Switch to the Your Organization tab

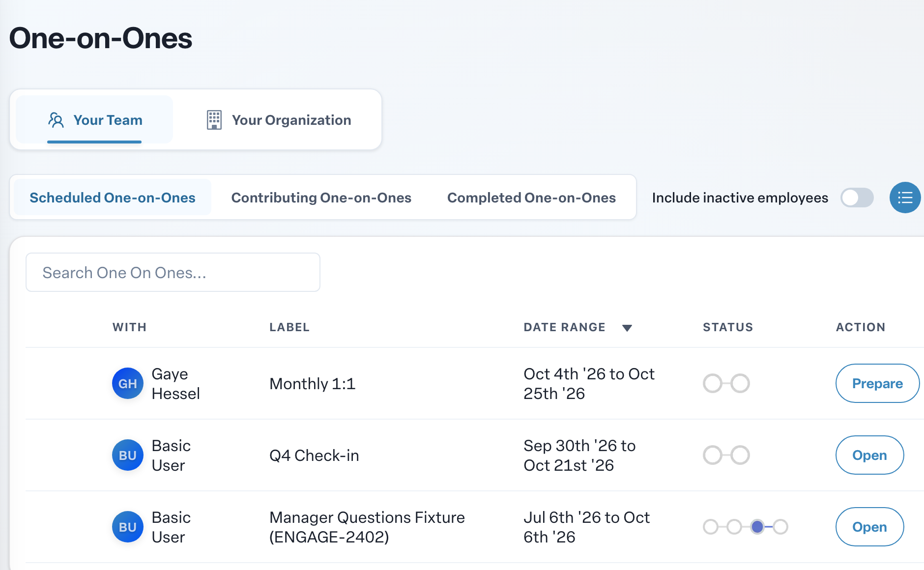[x=279, y=120]
